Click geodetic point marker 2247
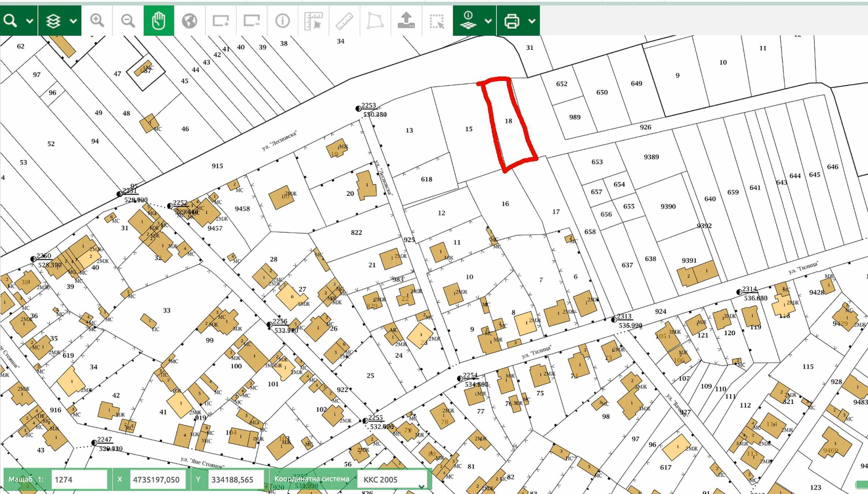This screenshot has height=494, width=868. point(94,443)
